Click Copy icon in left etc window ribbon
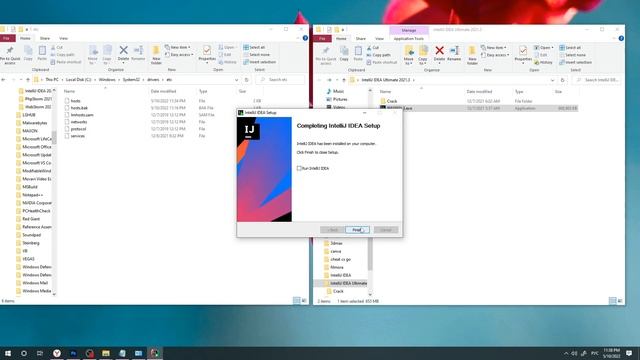Screen dimensions: 640x360 (28, 53)
